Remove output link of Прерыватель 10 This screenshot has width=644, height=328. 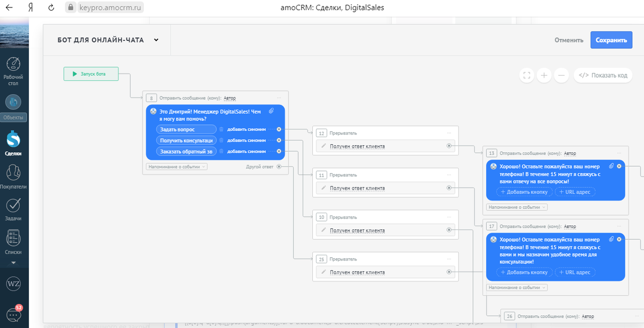click(x=449, y=230)
